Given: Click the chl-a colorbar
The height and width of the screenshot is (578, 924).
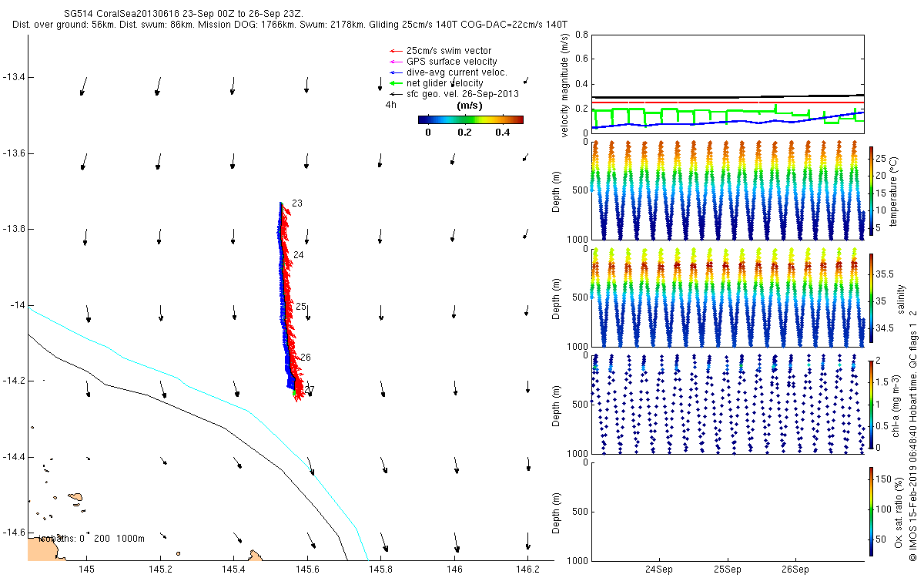Looking at the screenshot, I should 871,403.
